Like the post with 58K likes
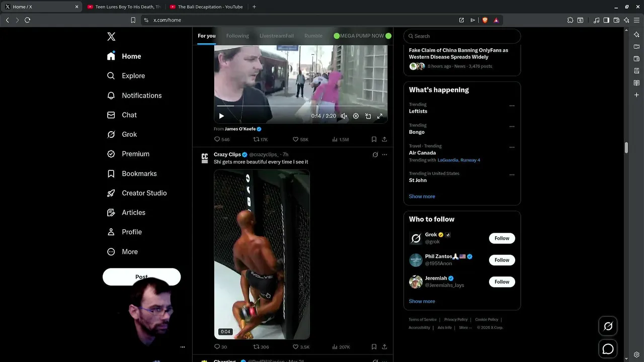 coord(300,139)
